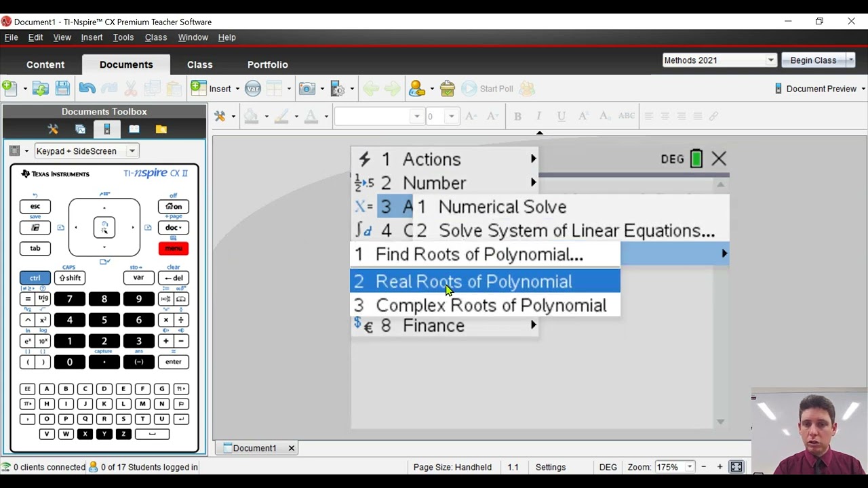The width and height of the screenshot is (868, 488).
Task: Click the New Document icon
Action: [x=9, y=88]
